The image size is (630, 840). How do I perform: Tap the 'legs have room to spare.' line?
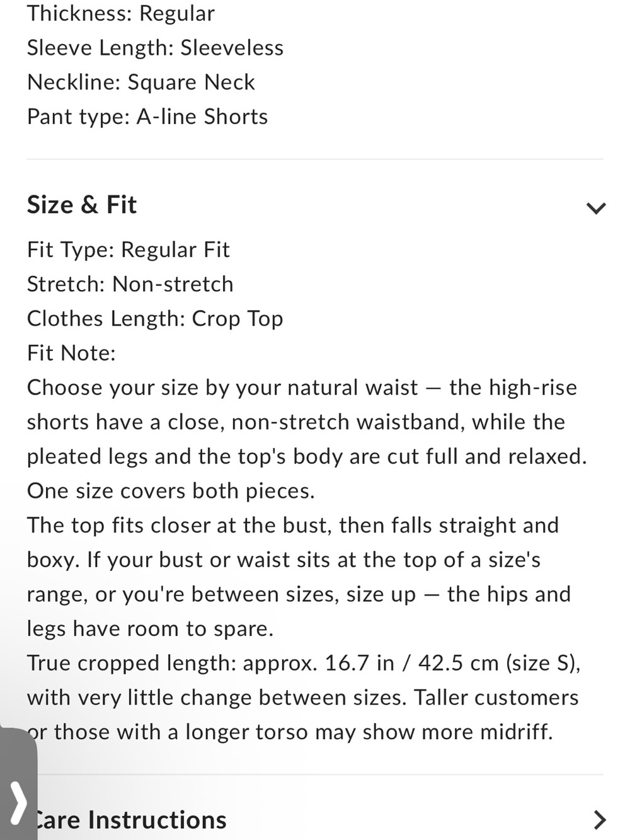click(150, 629)
